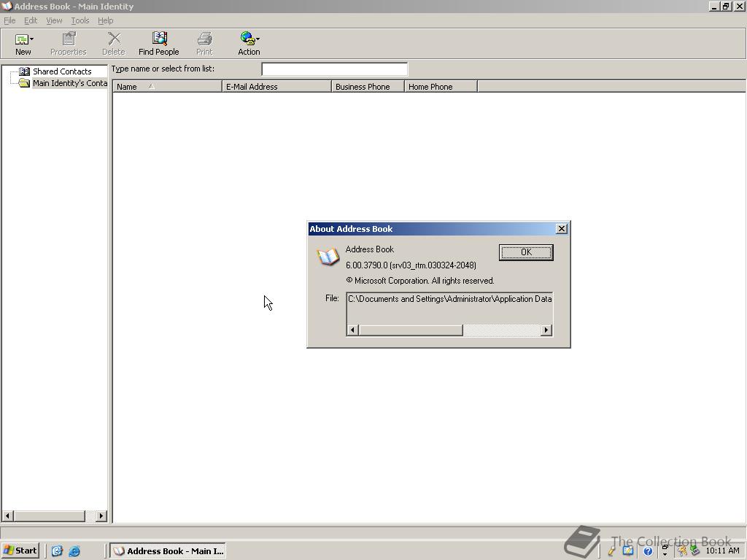Viewport: 747px width, 560px height.
Task: Expand the Action dropdown arrow
Action: [x=258, y=39]
